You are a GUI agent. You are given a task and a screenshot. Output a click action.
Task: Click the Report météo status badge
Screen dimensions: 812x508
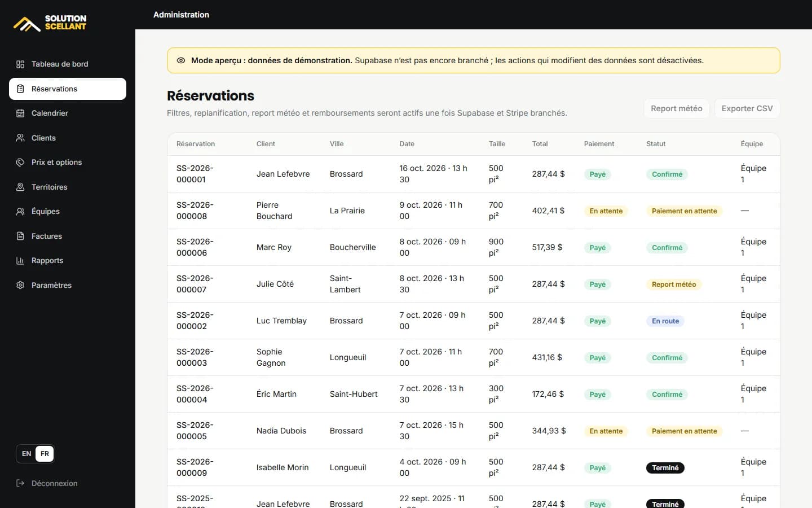[674, 284]
